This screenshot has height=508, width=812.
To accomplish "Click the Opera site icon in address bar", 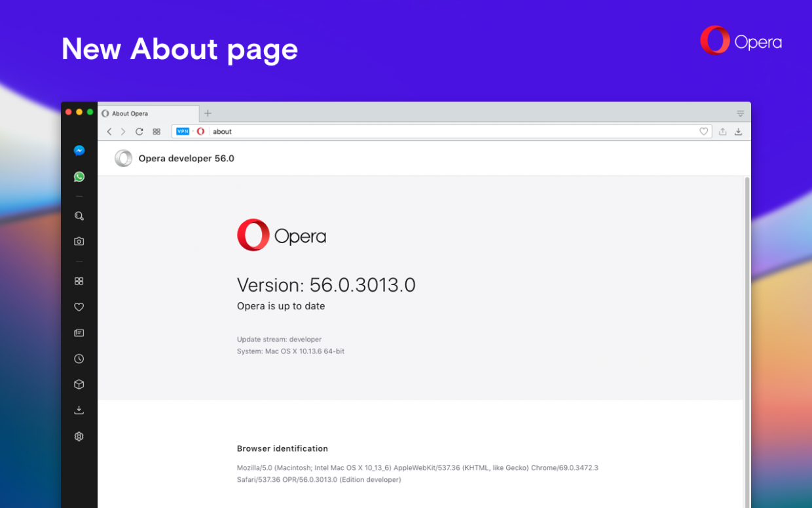I will (x=201, y=132).
